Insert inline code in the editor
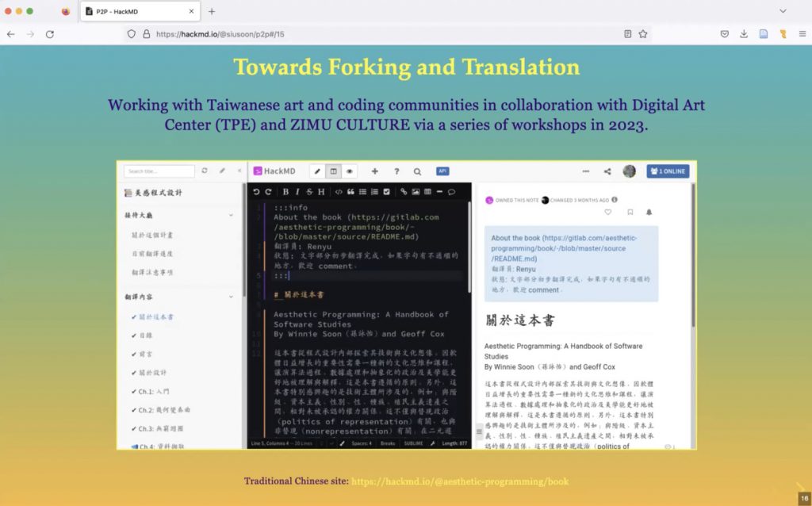The image size is (812, 506). point(339,192)
